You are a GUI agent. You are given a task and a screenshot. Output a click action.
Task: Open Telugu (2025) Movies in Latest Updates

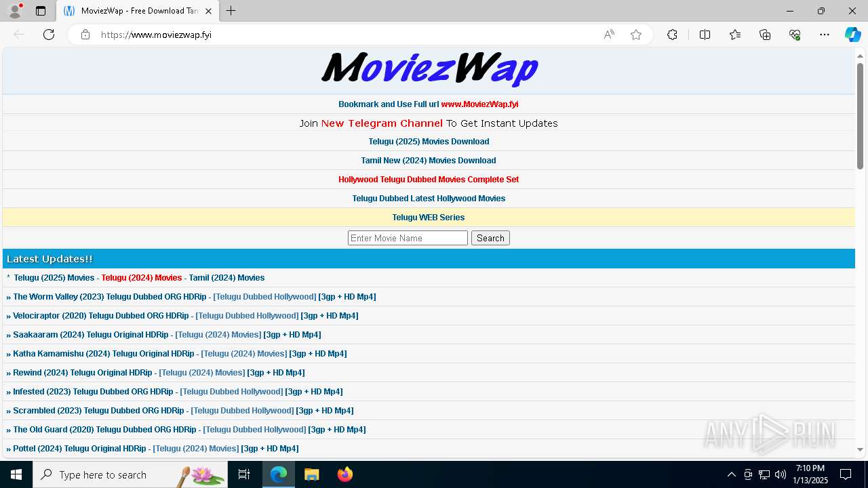click(x=54, y=278)
